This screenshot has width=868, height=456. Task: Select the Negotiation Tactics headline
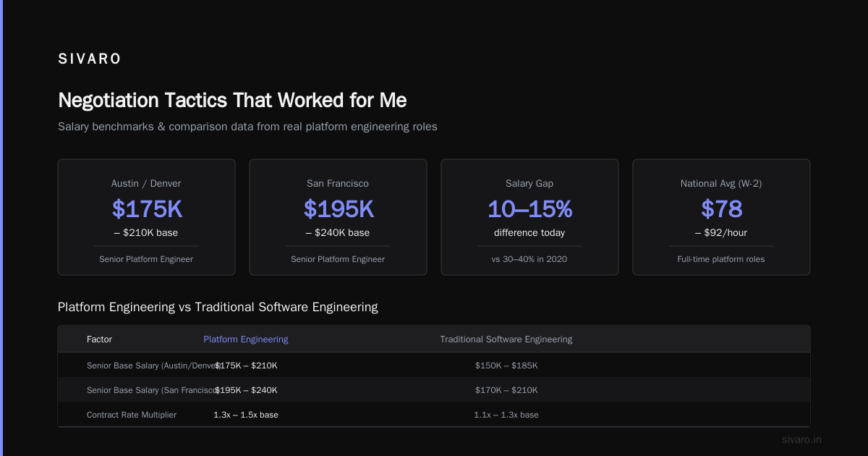(x=232, y=100)
